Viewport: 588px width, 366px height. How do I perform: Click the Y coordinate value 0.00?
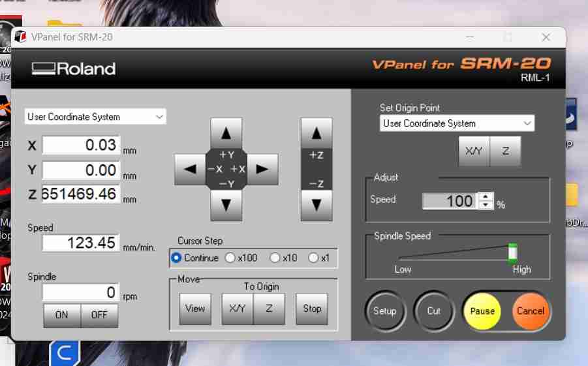(x=81, y=170)
